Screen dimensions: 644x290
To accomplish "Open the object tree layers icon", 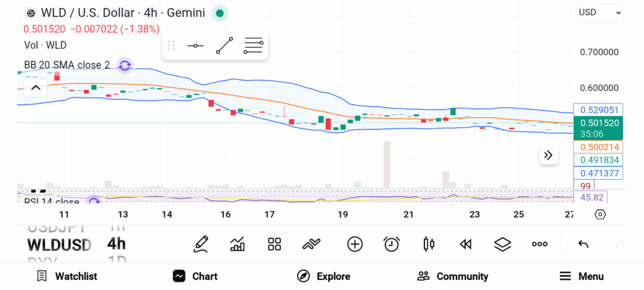I will [502, 244].
